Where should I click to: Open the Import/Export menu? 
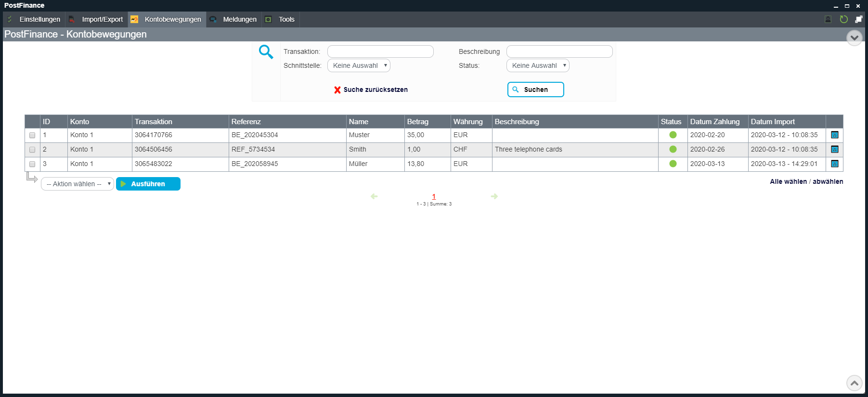96,19
